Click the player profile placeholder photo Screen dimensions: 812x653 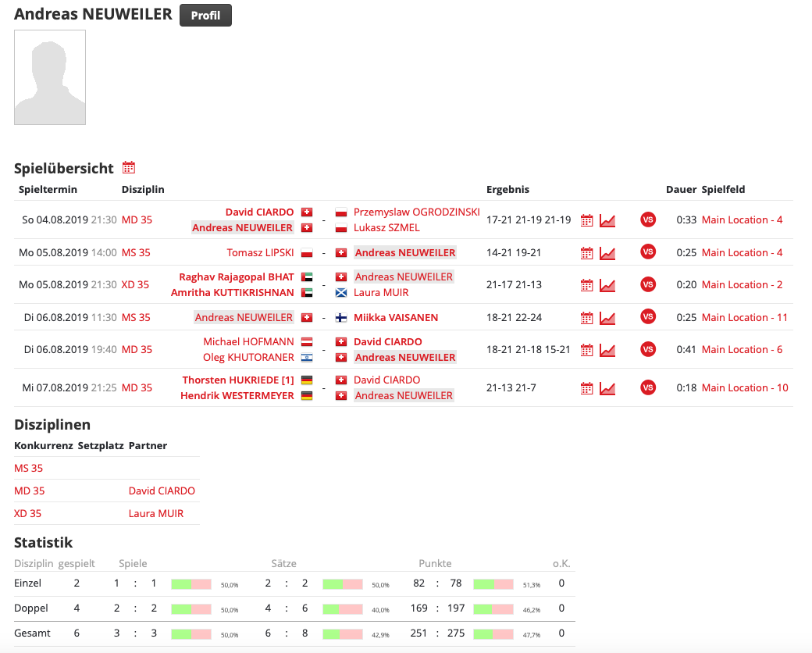click(50, 77)
